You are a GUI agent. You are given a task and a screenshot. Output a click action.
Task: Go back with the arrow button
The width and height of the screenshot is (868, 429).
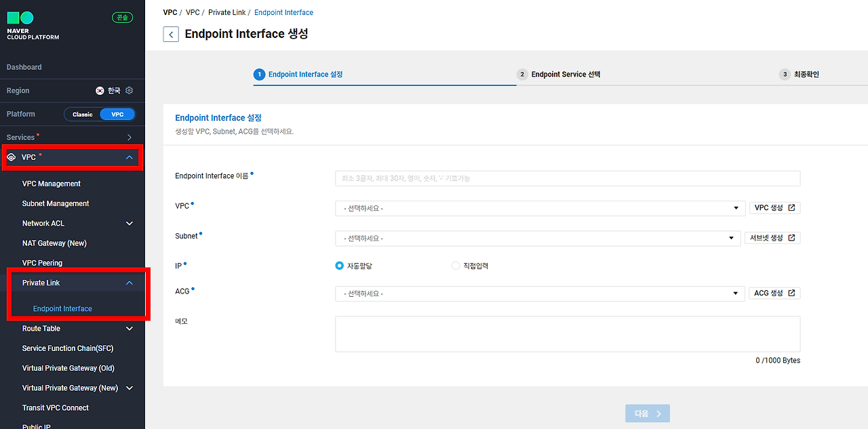(x=171, y=34)
